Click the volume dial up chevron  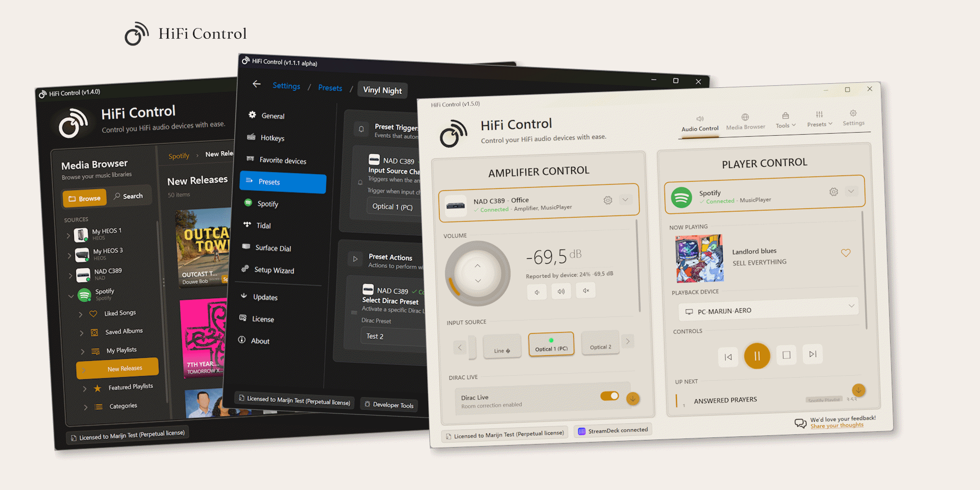tap(477, 266)
